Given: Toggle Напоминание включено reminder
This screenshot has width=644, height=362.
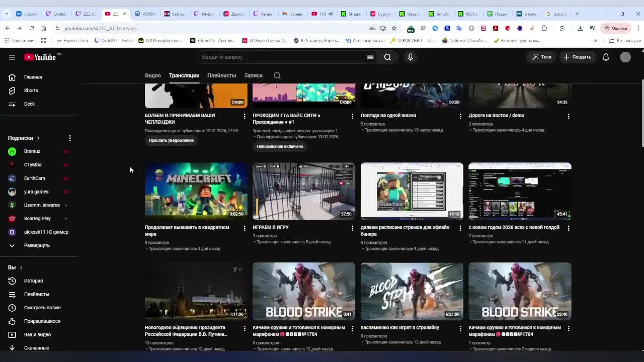Looking at the screenshot, I should pyautogui.click(x=280, y=146).
